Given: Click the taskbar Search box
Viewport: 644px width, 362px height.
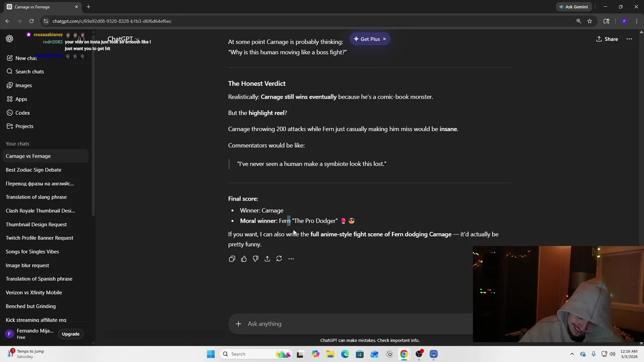Looking at the screenshot, I should [x=257, y=354].
